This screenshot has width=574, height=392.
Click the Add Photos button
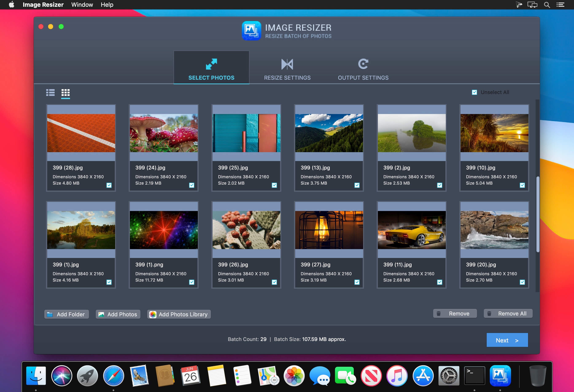pos(118,314)
